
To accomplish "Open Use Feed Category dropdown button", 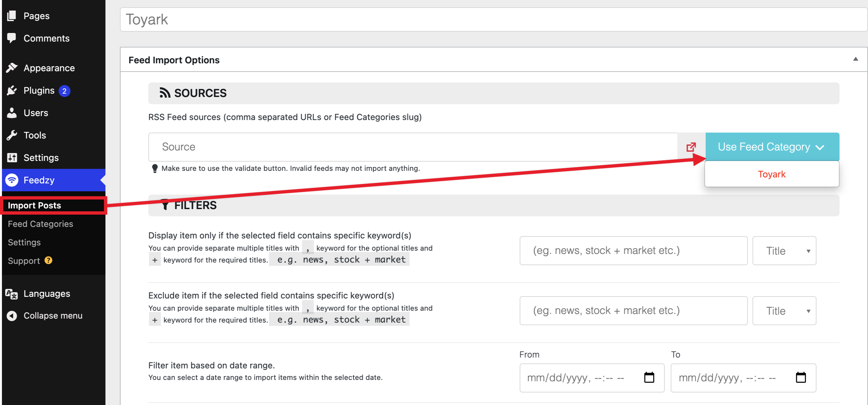I will pos(772,147).
